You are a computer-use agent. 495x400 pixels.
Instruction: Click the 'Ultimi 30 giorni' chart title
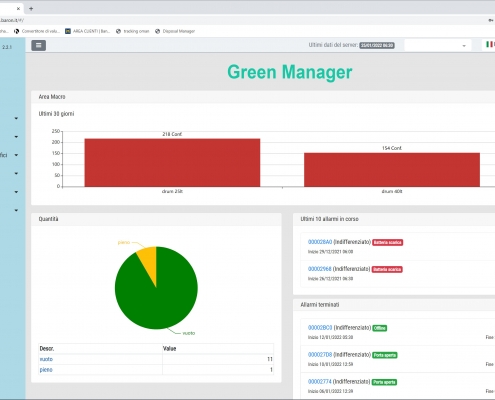pos(56,114)
